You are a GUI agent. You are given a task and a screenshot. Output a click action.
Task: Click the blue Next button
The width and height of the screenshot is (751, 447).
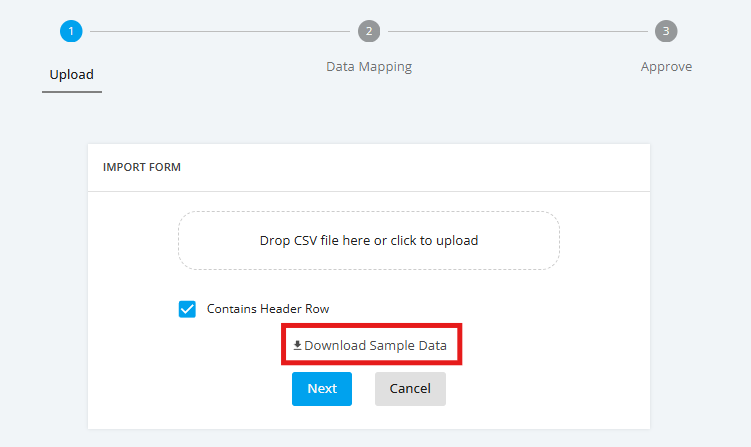pyautogui.click(x=322, y=389)
